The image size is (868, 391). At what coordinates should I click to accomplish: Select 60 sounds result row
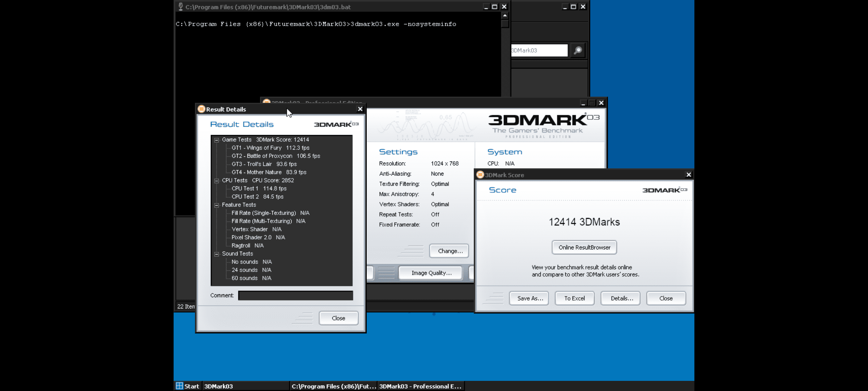coord(251,278)
